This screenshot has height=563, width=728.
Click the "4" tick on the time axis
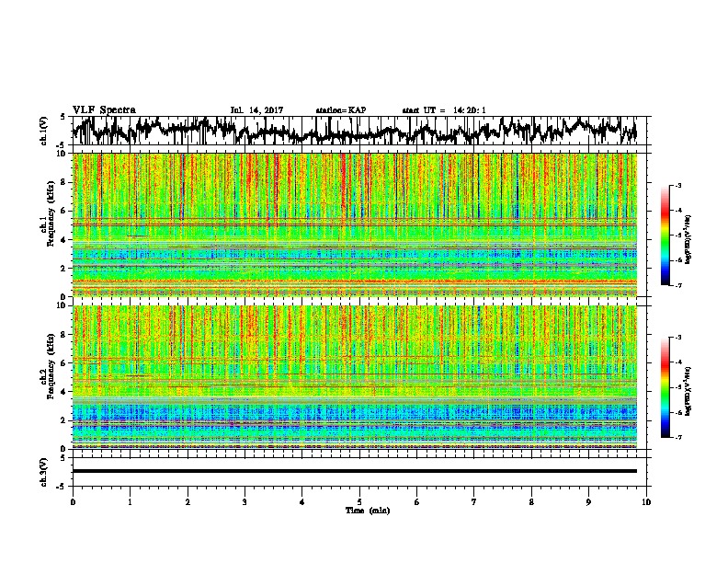302,502
